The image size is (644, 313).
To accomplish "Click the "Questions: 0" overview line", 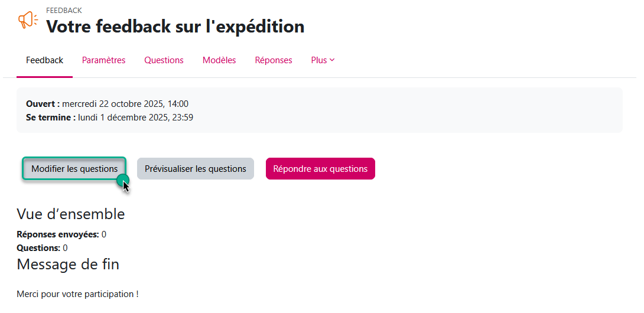I will tap(42, 248).
